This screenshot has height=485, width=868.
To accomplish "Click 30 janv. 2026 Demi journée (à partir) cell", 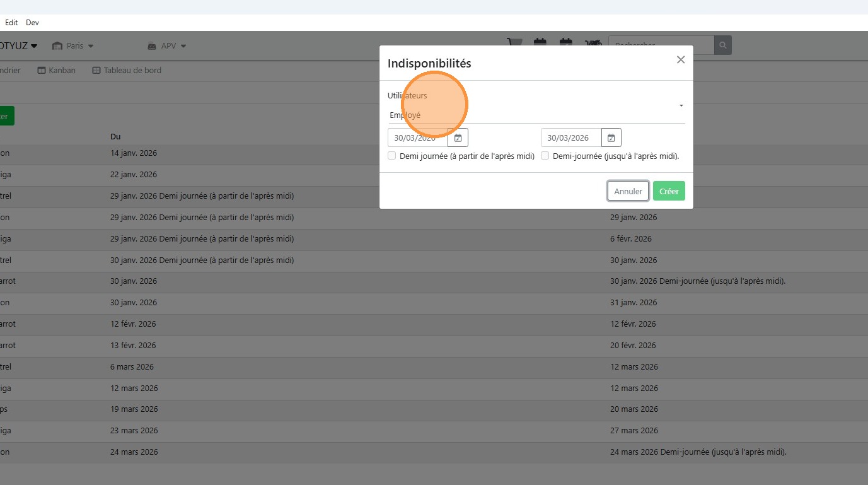I will point(202,260).
